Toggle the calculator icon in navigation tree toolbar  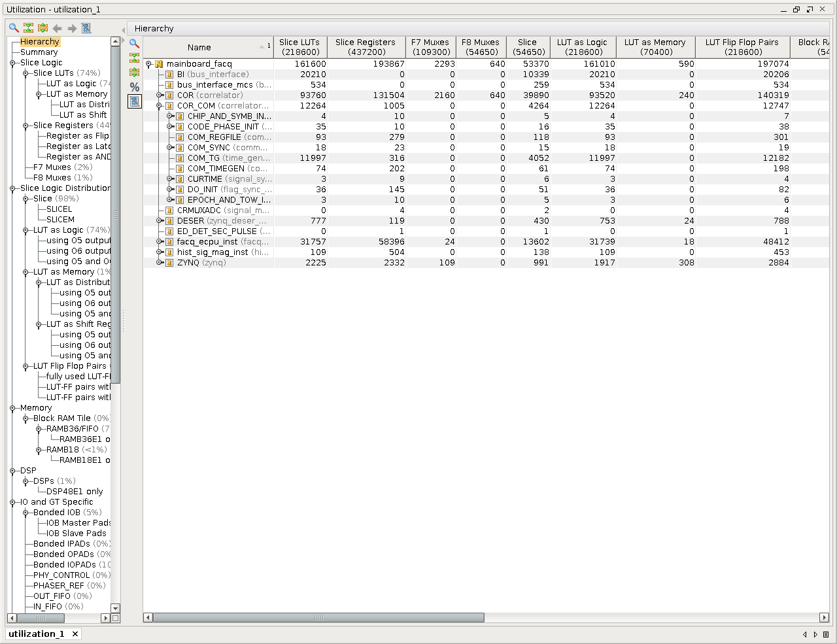[86, 28]
